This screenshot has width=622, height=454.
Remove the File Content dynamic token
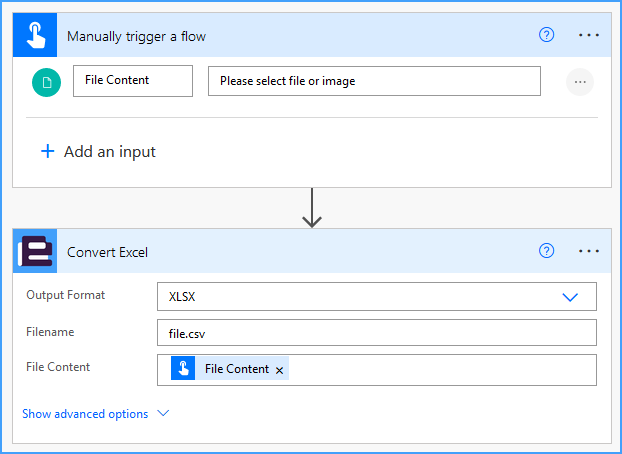click(279, 370)
